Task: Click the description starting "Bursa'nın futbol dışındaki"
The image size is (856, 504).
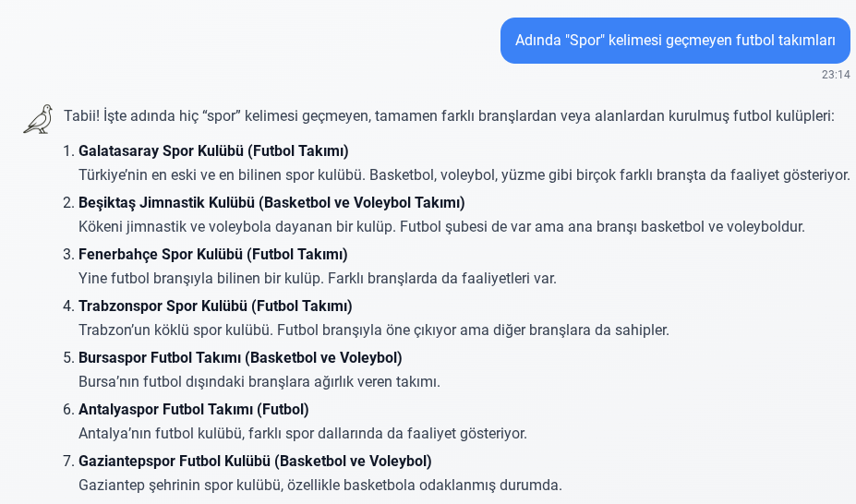Action: click(x=259, y=381)
